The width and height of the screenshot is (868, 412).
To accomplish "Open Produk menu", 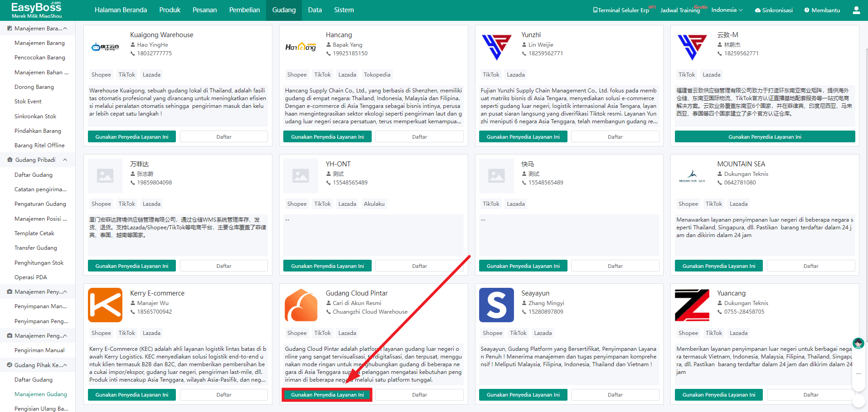I will click(x=170, y=10).
